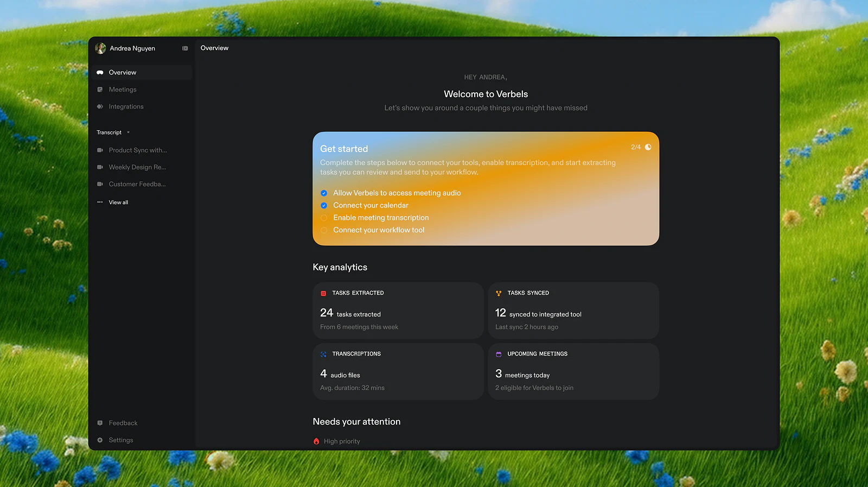Click the Andrea Nguyen account name
Screen dimensions: 868x487
point(132,48)
